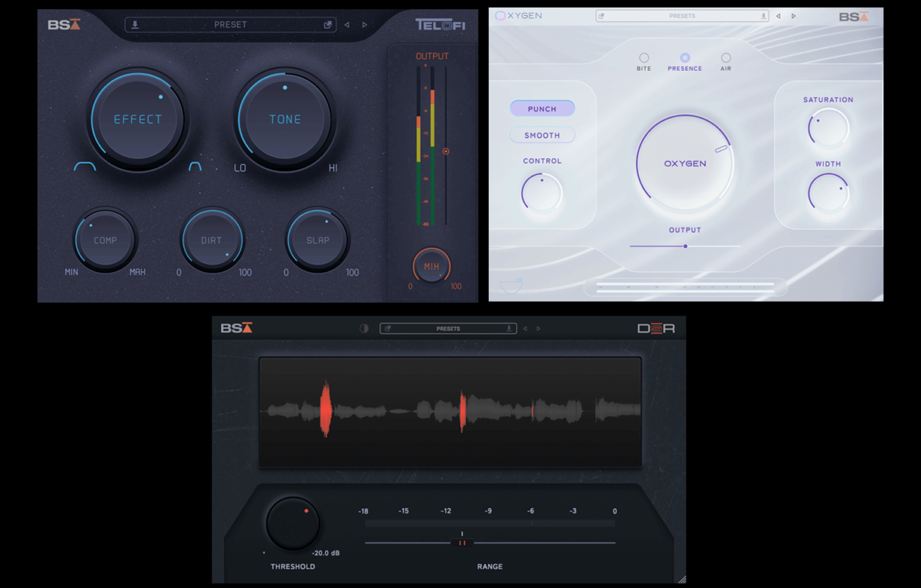921x588 pixels.
Task: Open the Preset dropdown in Telofi
Action: [230, 25]
